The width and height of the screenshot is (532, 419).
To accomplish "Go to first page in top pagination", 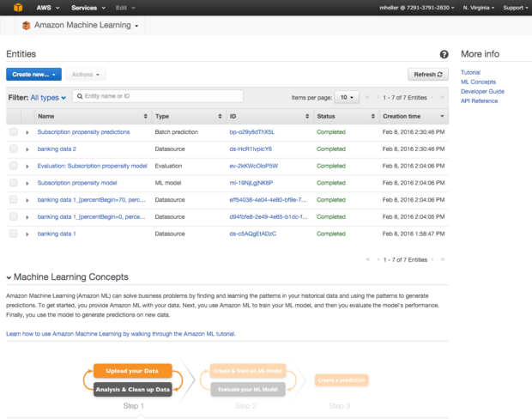I will (x=367, y=97).
